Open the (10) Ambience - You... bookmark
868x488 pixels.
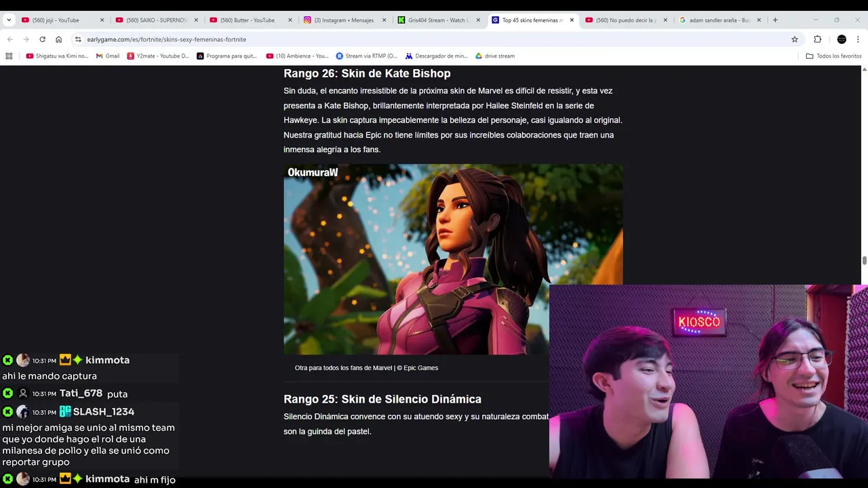point(297,56)
